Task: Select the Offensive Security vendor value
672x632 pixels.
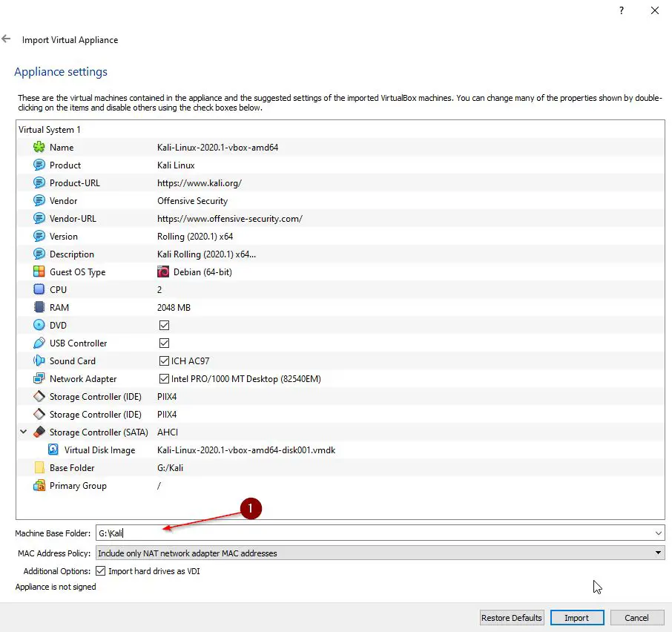Action: coord(192,201)
